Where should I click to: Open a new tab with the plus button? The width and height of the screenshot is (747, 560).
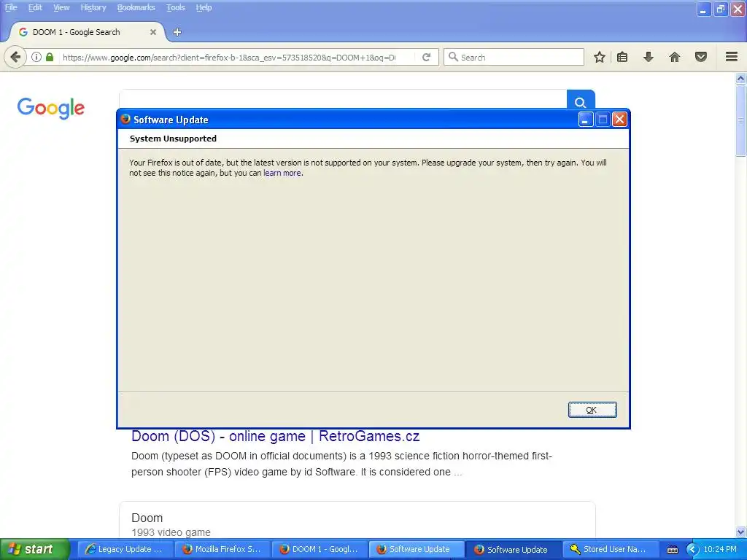point(177,32)
